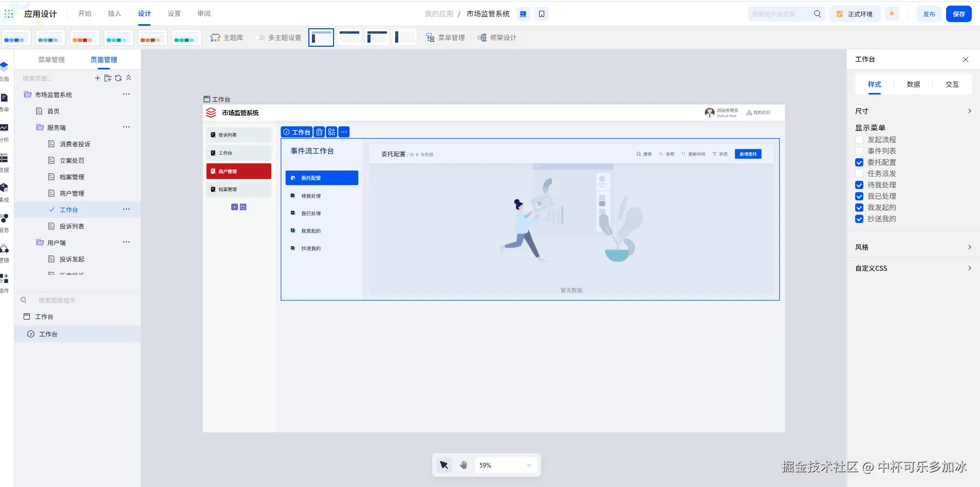The height and width of the screenshot is (487, 980).
Task: Open the 主题库 theme library
Action: (227, 38)
